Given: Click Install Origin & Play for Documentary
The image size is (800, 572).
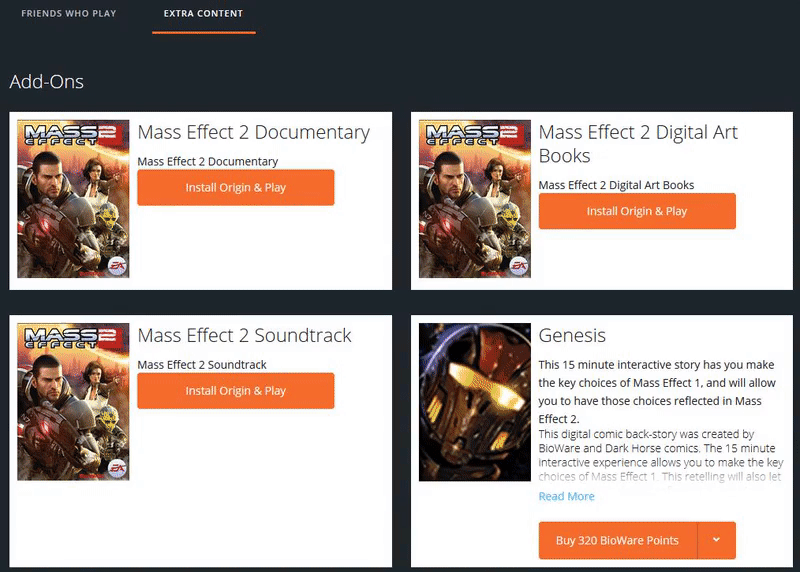Looking at the screenshot, I should [236, 187].
